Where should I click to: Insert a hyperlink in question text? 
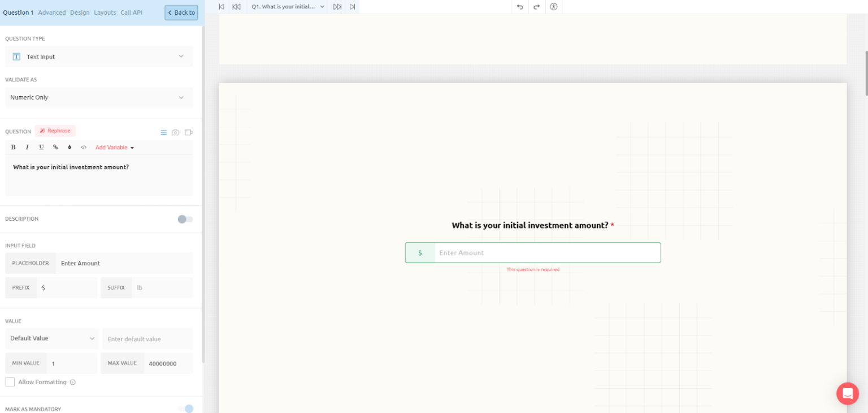55,147
